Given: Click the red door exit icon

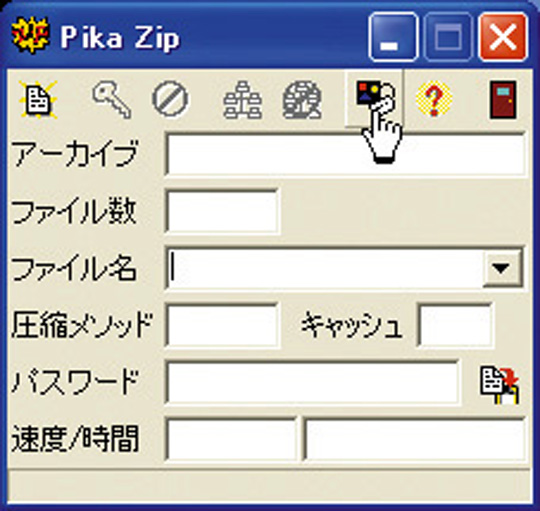Looking at the screenshot, I should coord(503,100).
